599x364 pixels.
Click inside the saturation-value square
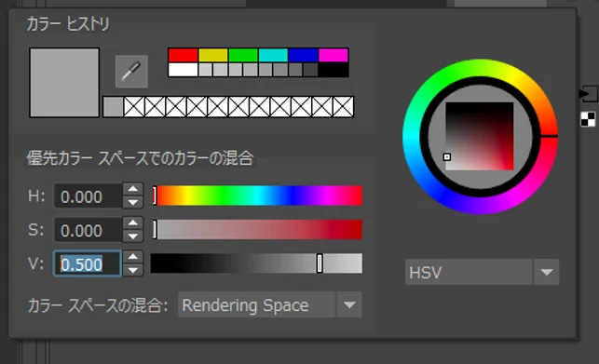coord(480,136)
